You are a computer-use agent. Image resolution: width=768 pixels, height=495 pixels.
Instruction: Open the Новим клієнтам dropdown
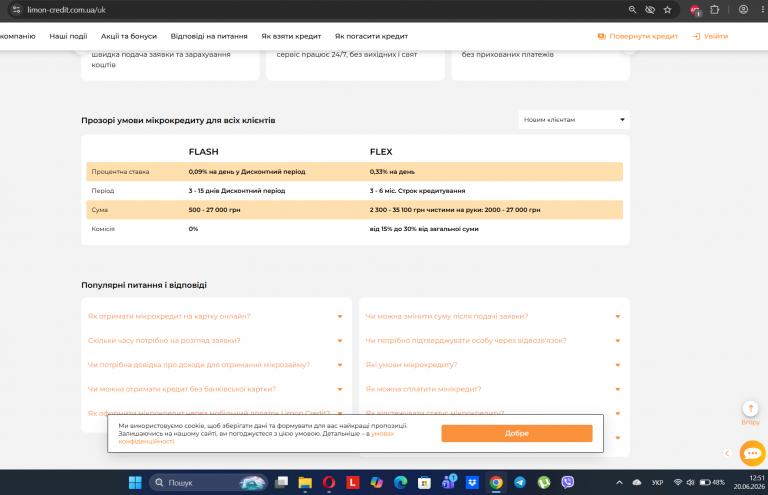tap(574, 119)
